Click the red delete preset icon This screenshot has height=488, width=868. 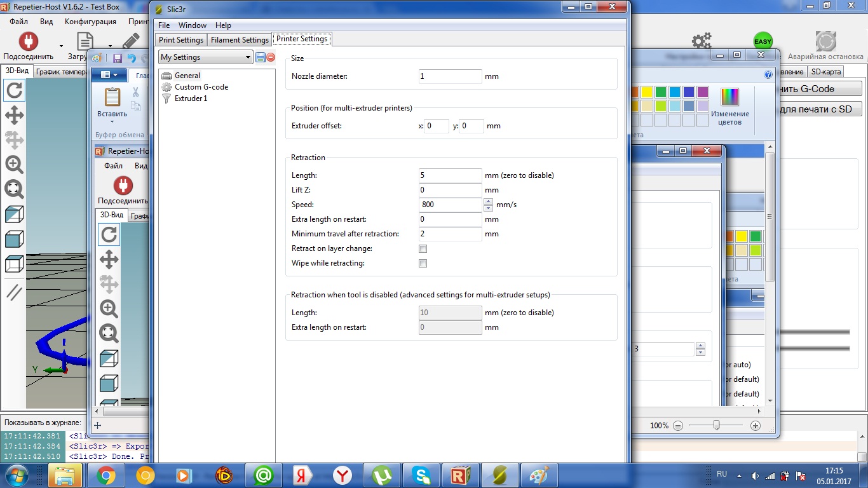[x=271, y=57]
